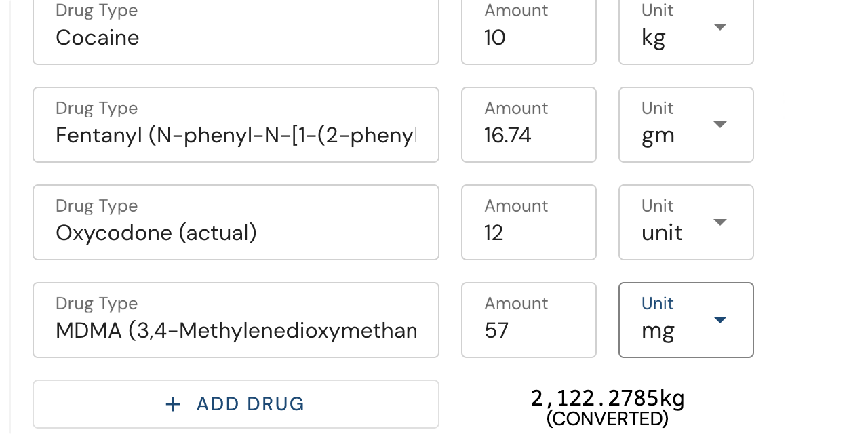Select the Cocaine drug type field
The width and height of the screenshot is (868, 434).
236,32
